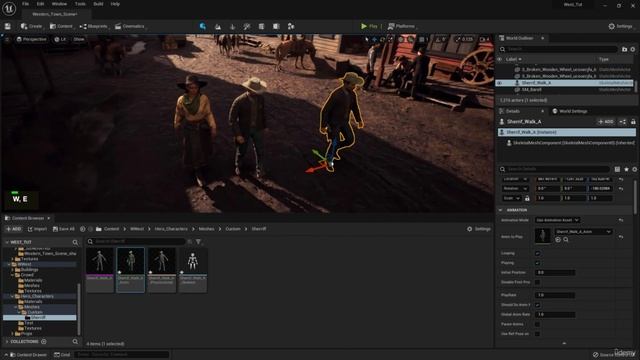Click the Initial Position value field
Screen dimensions: 640x360
click(x=555, y=272)
